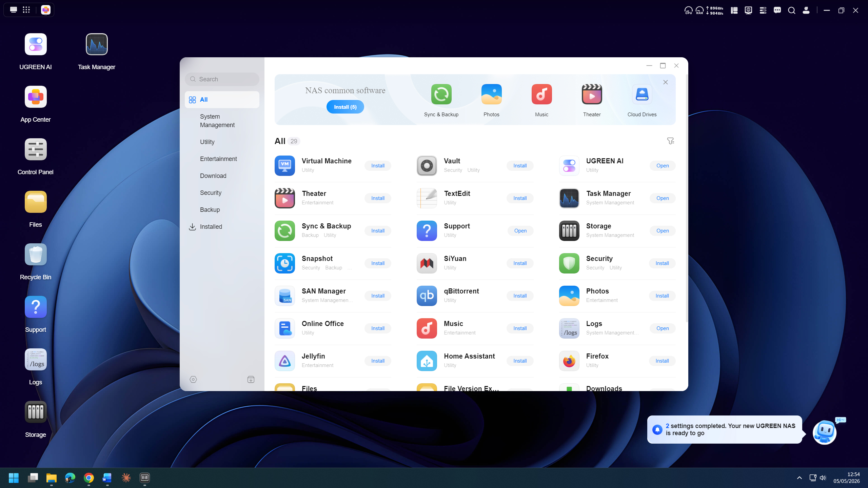Image resolution: width=868 pixels, height=488 pixels.
Task: Open Google Chrome from taskbar
Action: (x=89, y=478)
